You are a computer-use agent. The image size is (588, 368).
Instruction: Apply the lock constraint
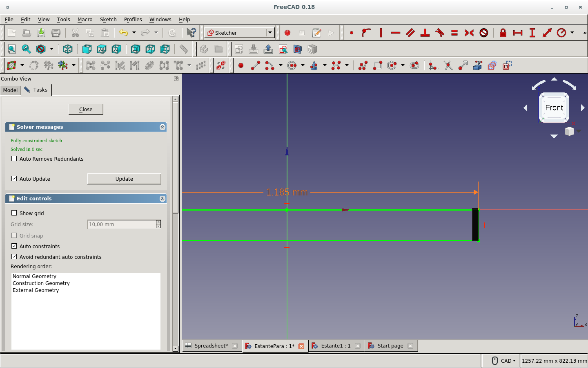(x=503, y=33)
